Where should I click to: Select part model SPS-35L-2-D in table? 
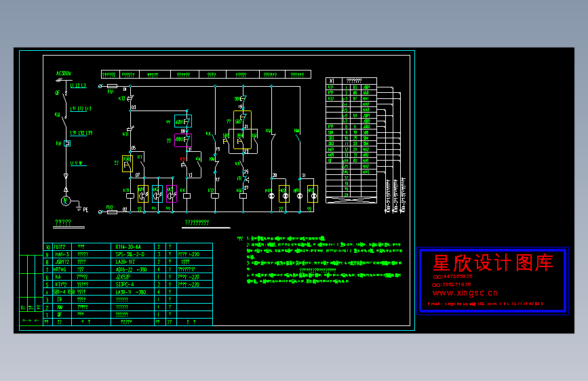pos(130,254)
